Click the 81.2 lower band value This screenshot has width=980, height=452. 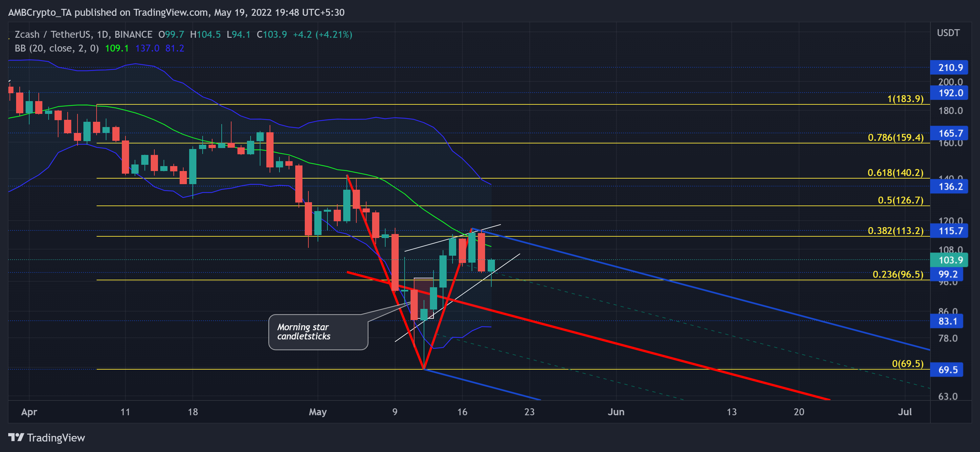coord(175,48)
